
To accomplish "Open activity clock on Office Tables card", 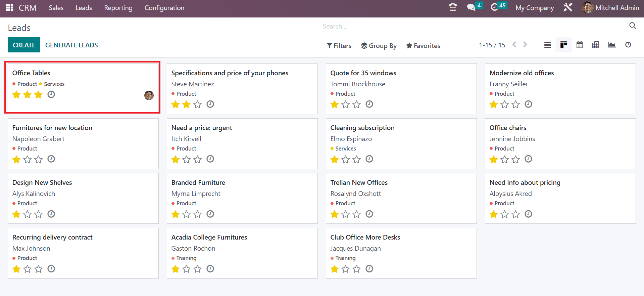I will (x=51, y=94).
